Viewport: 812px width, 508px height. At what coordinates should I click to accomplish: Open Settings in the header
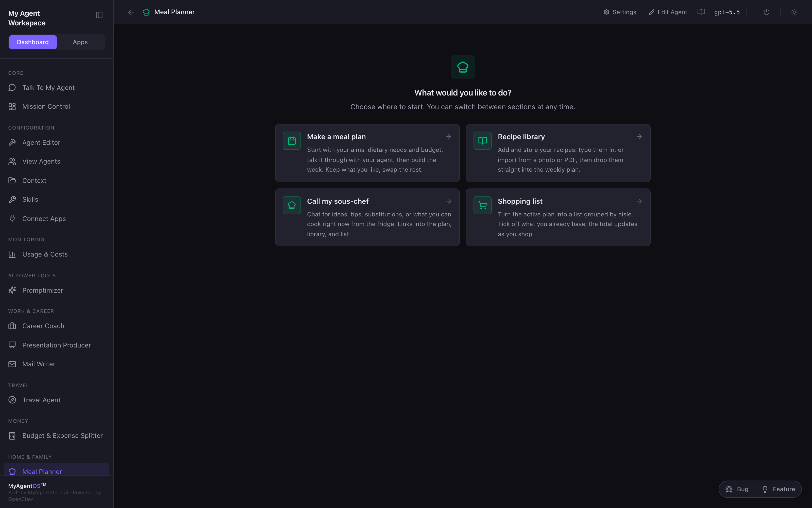pyautogui.click(x=620, y=12)
